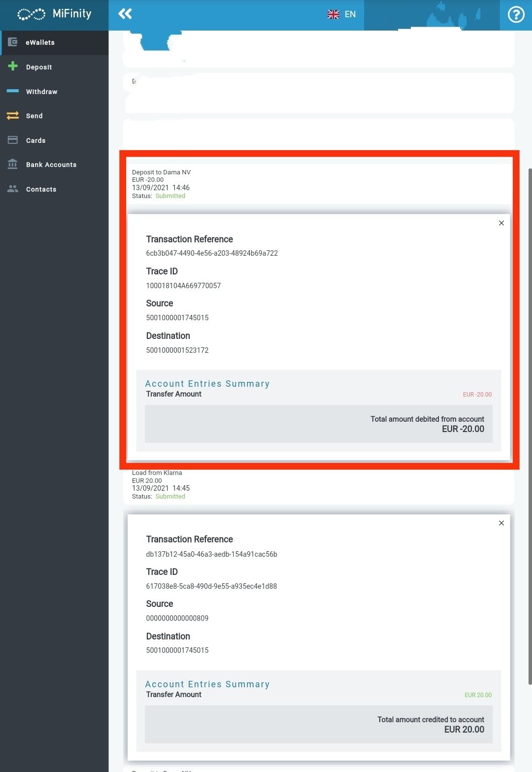The image size is (532, 772).
Task: Collapse the Deposit to Dama NV transaction
Action: pos(161,183)
